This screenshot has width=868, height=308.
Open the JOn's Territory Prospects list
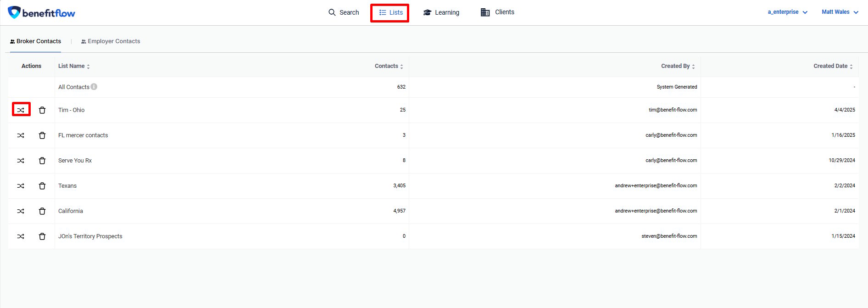click(90, 236)
